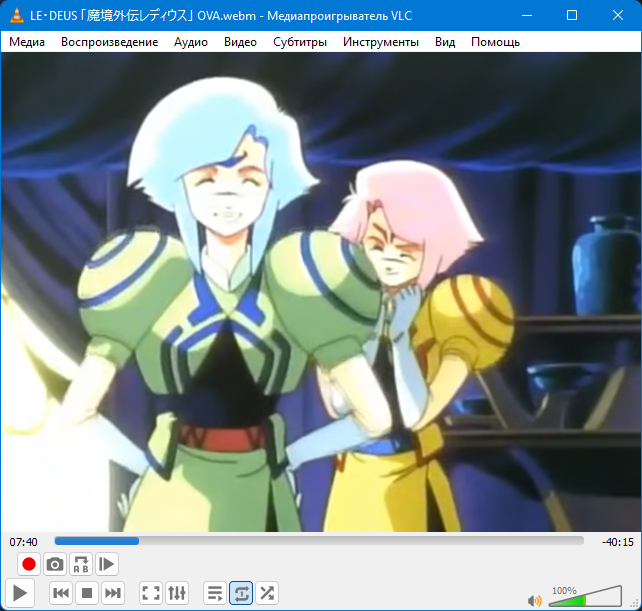The width and height of the screenshot is (642, 611).
Task: Switch the video to fullscreen mode
Action: (151, 593)
